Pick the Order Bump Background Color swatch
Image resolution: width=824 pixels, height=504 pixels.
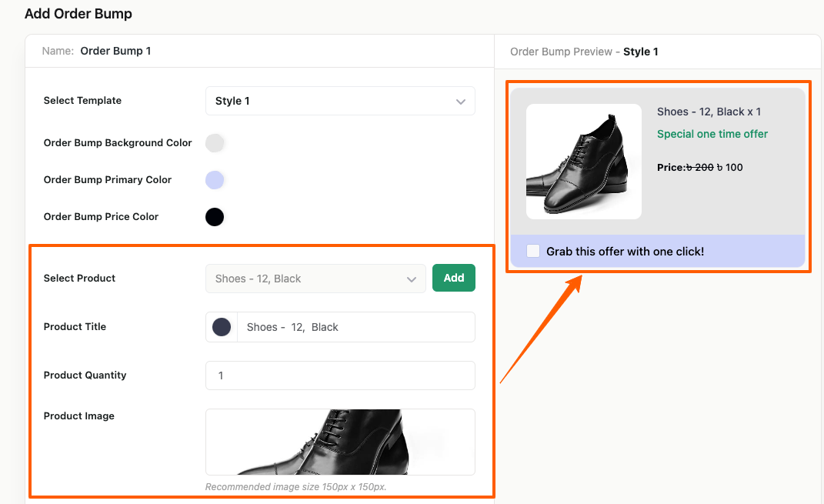(215, 143)
